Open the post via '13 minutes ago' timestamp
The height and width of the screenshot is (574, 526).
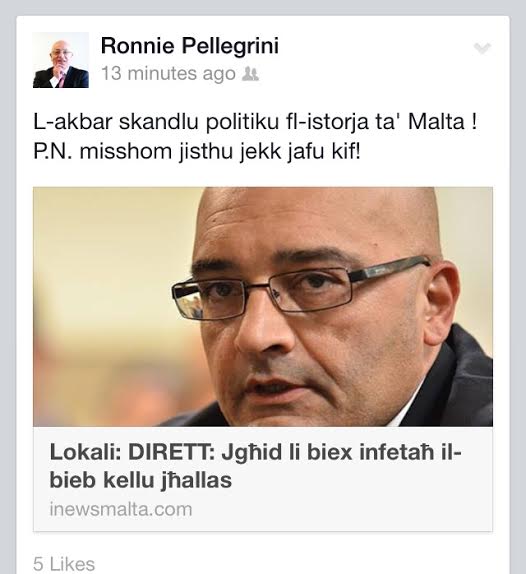pos(168,73)
